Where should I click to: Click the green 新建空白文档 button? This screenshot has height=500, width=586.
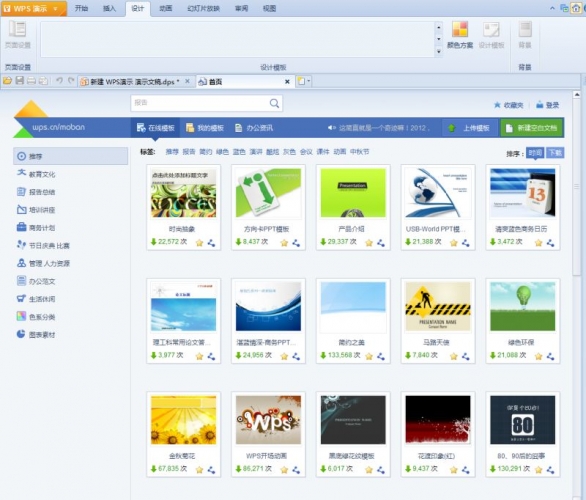(x=532, y=128)
